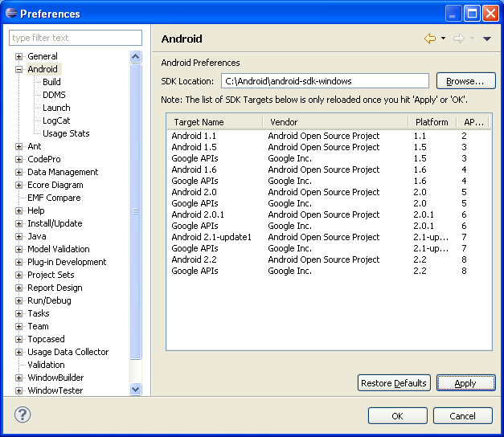
Task: Select Usage Stats under Android
Action: click(66, 133)
